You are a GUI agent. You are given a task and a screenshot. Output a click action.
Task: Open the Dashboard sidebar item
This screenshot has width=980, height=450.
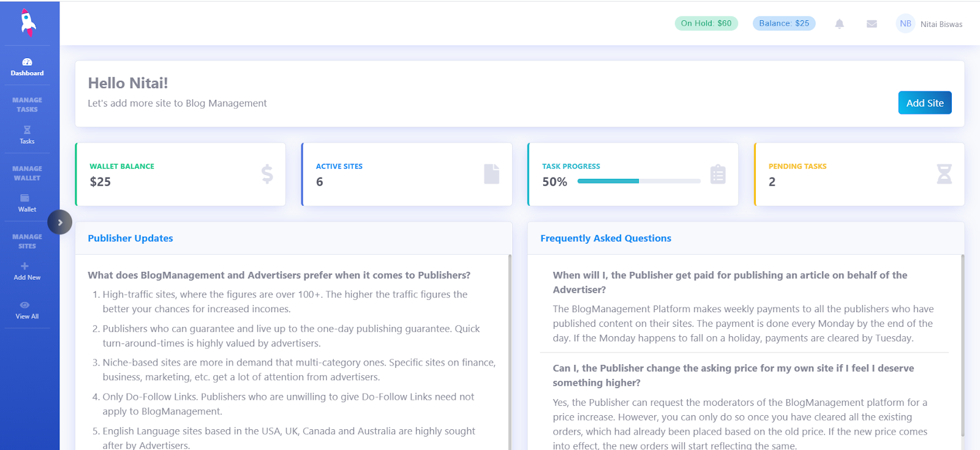(x=27, y=67)
